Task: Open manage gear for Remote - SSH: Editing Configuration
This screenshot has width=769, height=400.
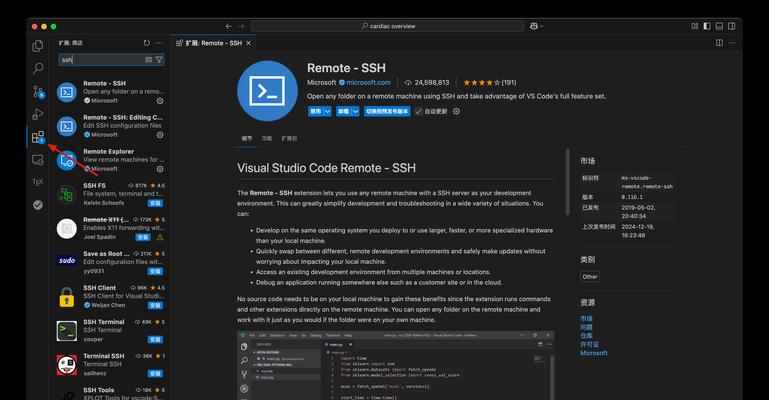Action: [160, 135]
